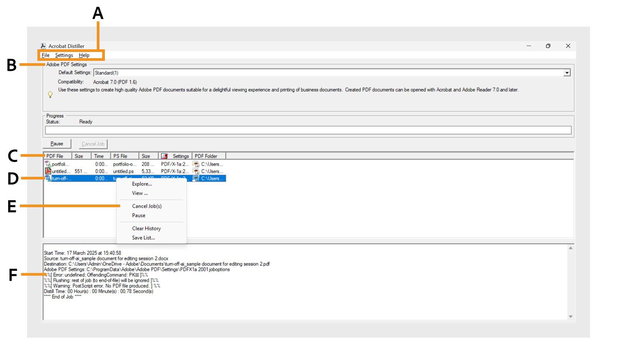Open the Default Settings dropdown arrow
This screenshot has height=364, width=617.
[x=567, y=73]
